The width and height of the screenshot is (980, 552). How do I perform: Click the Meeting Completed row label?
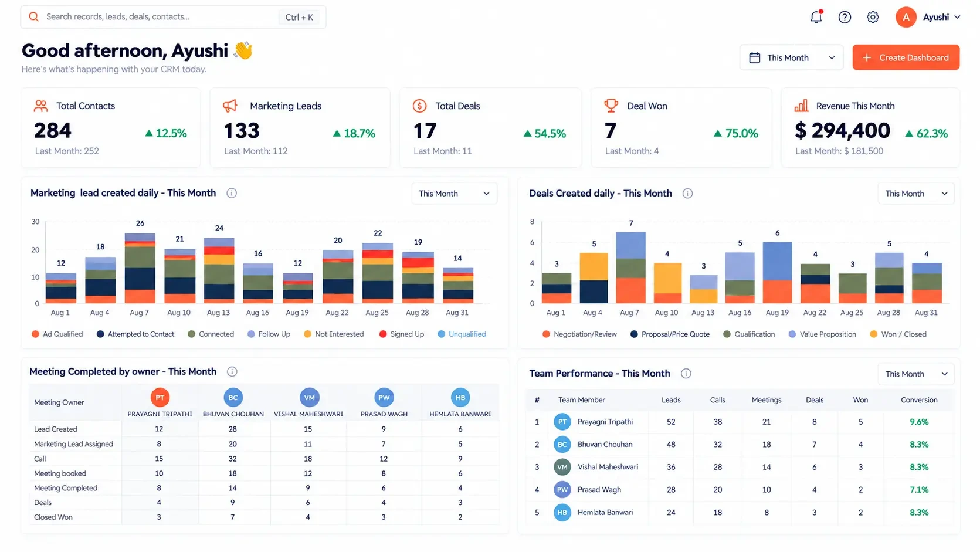66,488
